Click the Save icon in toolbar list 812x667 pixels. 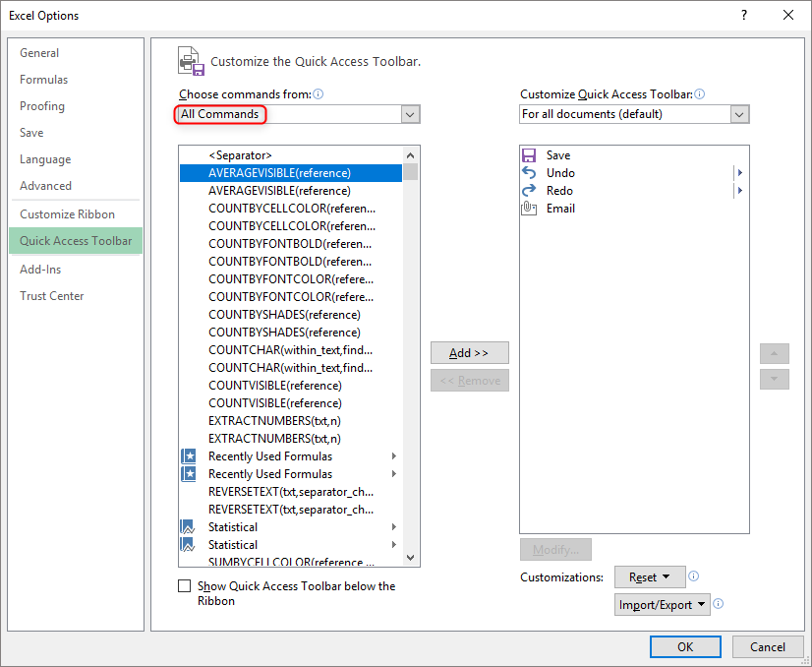pyautogui.click(x=529, y=155)
